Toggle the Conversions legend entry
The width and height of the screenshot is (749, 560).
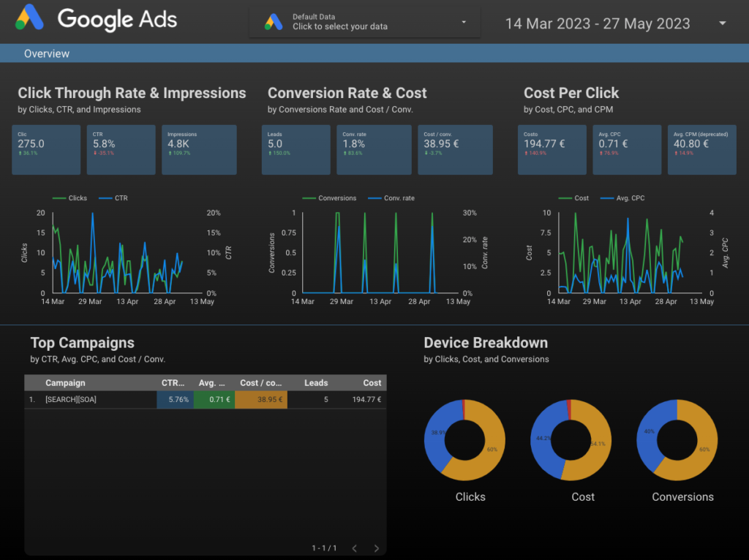(x=329, y=198)
